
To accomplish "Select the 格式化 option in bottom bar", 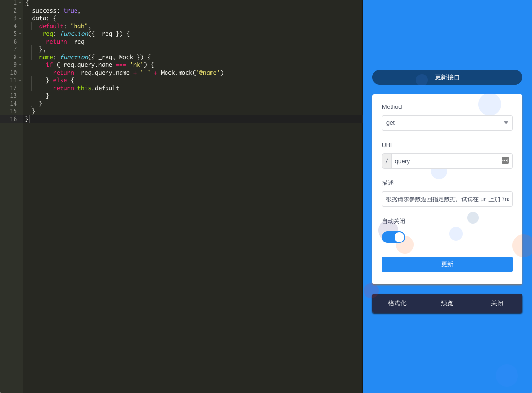I will pyautogui.click(x=397, y=303).
